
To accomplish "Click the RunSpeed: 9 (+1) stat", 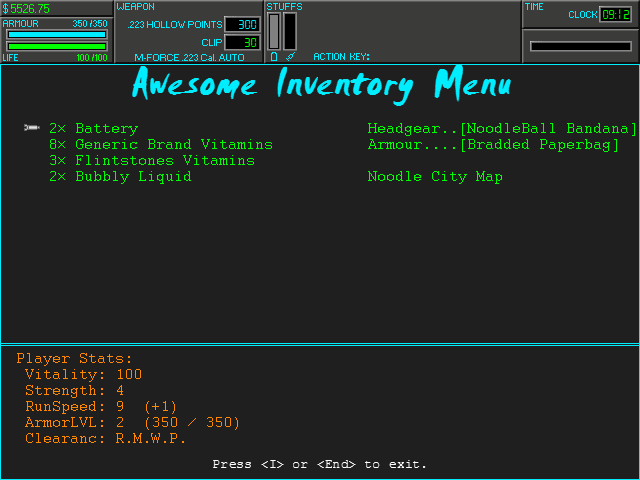I will click(101, 407).
